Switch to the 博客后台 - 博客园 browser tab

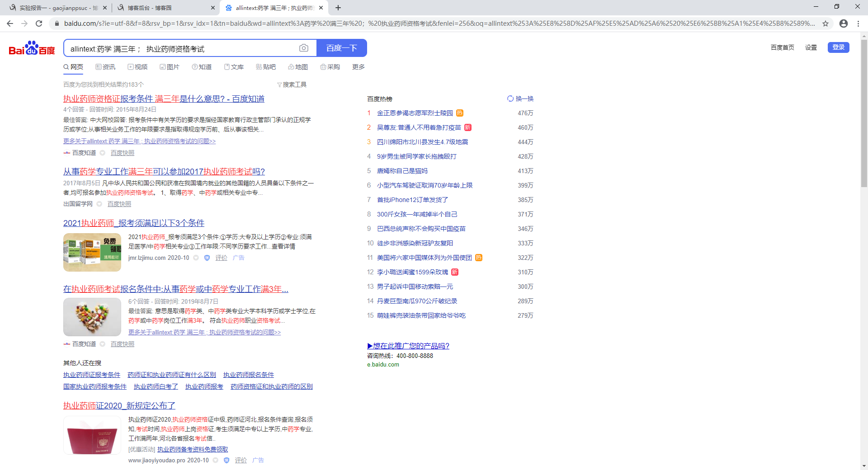tap(165, 8)
